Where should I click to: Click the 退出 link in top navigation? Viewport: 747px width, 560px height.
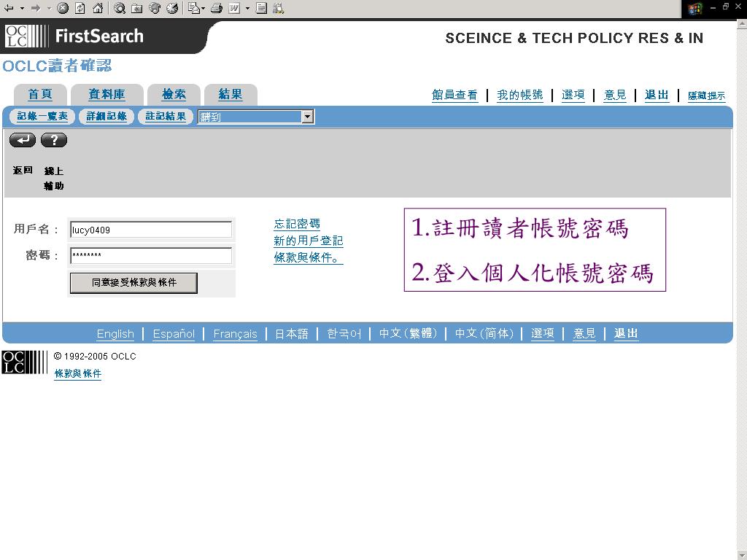coord(657,96)
